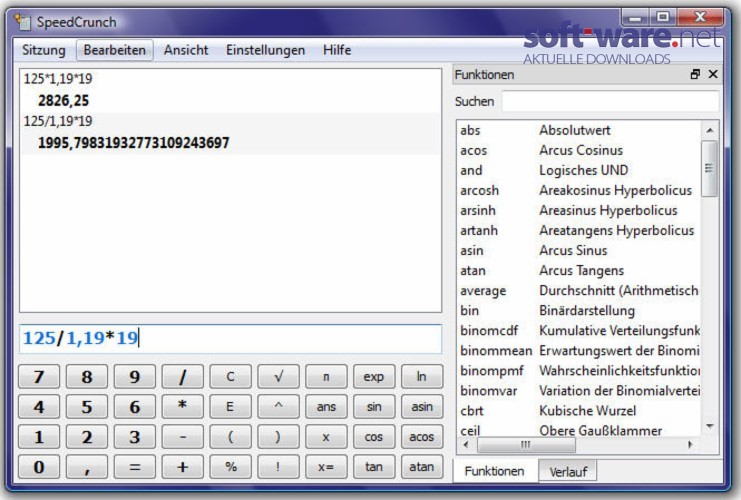The width and height of the screenshot is (741, 500).
Task: Open the Bearbeiten menu
Action: 115,50
